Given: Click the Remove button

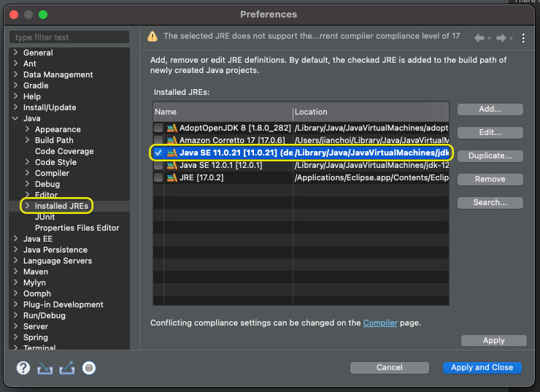Looking at the screenshot, I should (x=490, y=179).
